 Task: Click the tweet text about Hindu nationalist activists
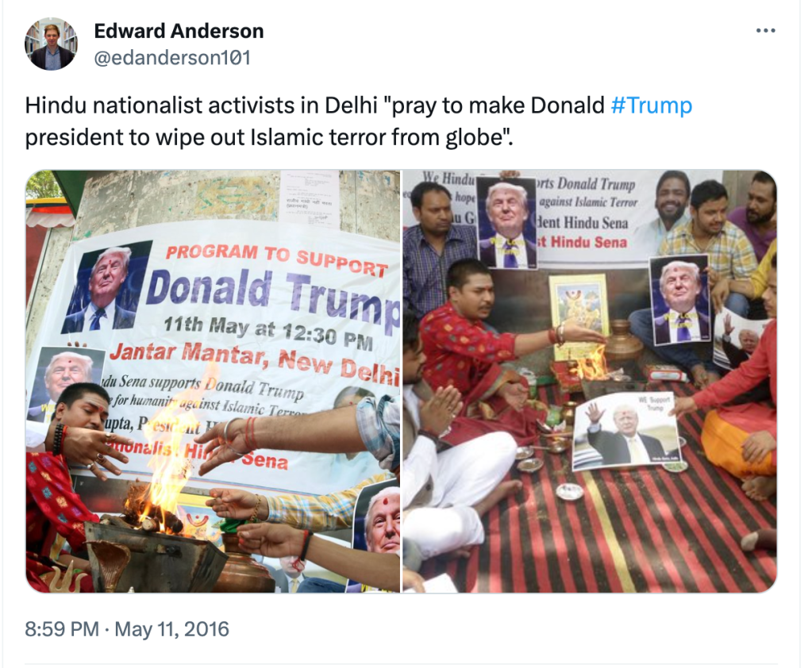(x=358, y=121)
